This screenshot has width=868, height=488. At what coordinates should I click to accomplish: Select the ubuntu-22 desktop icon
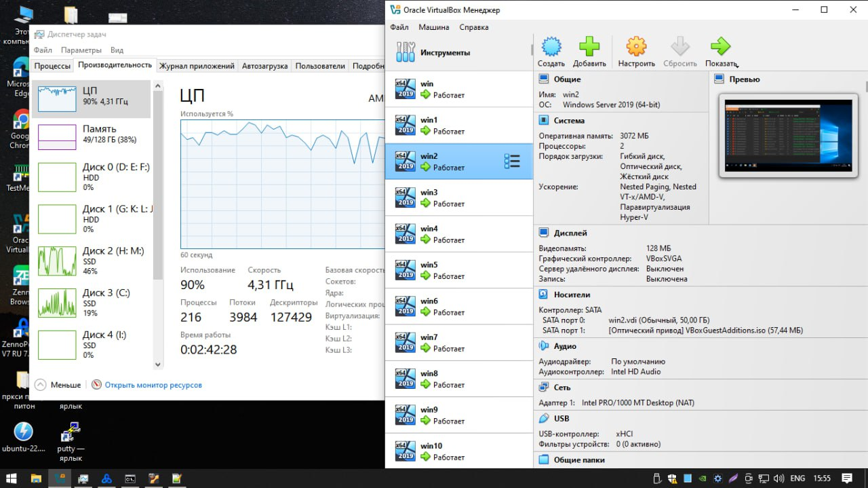pyautogui.click(x=23, y=437)
